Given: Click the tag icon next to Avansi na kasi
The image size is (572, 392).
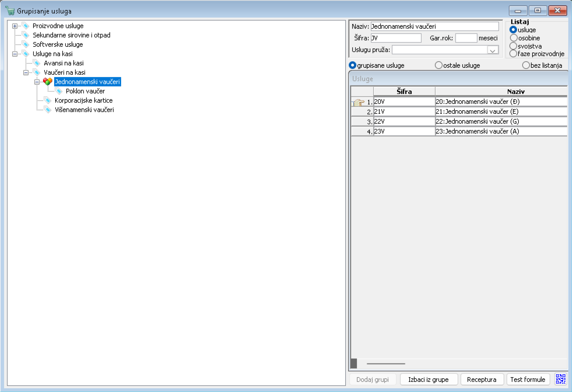Looking at the screenshot, I should pyautogui.click(x=36, y=63).
